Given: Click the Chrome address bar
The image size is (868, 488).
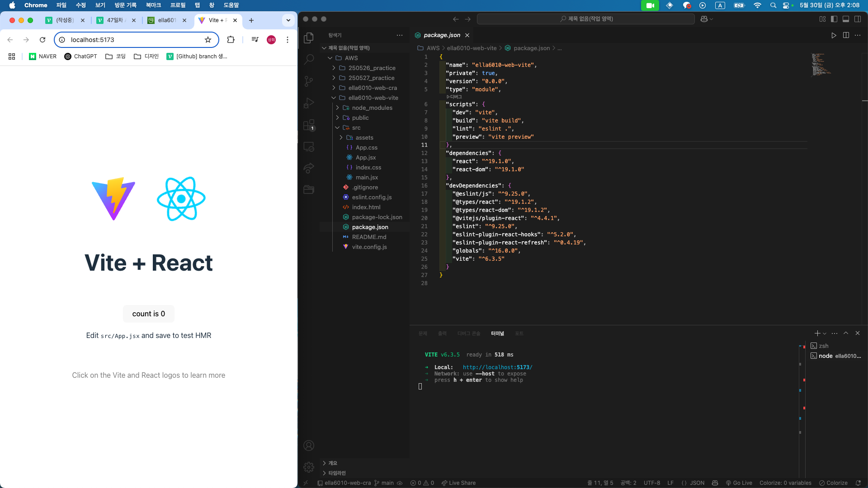Looking at the screenshot, I should coord(137,40).
